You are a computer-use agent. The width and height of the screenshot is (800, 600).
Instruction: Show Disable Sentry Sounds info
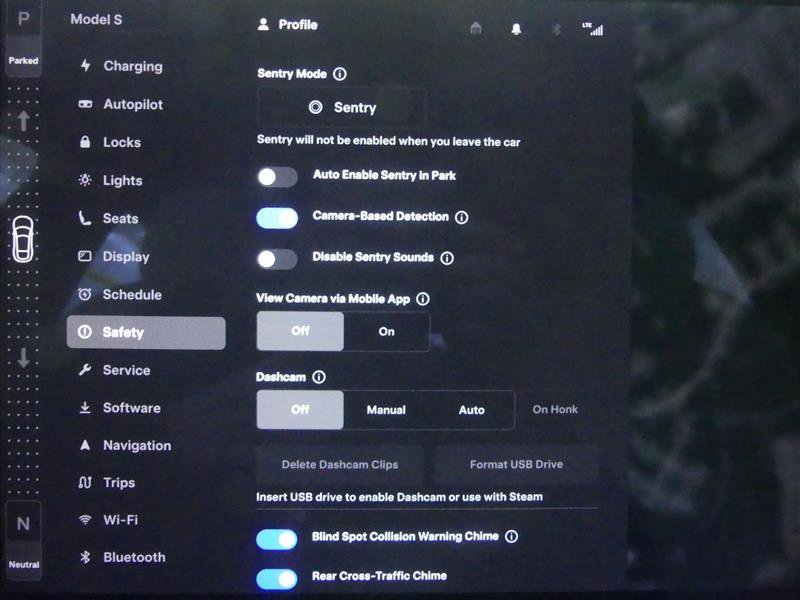click(x=447, y=258)
